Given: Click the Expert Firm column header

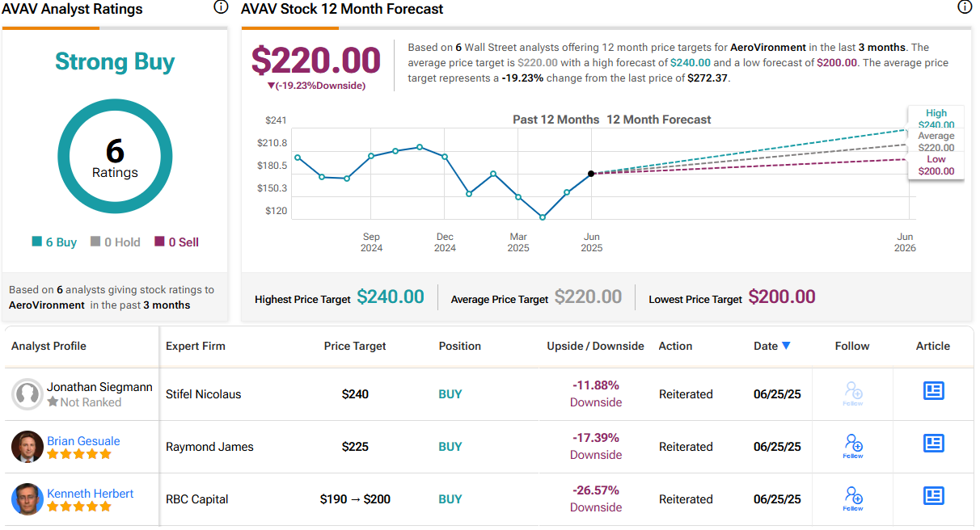Looking at the screenshot, I should (x=196, y=346).
